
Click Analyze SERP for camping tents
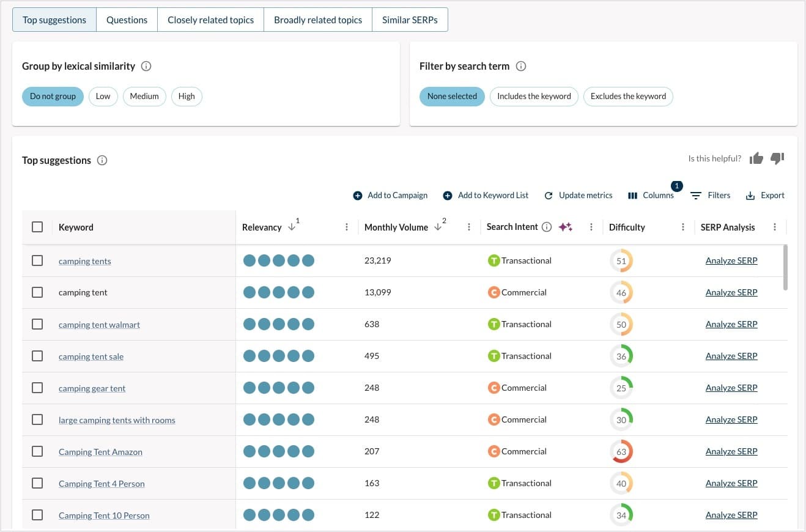coord(731,260)
